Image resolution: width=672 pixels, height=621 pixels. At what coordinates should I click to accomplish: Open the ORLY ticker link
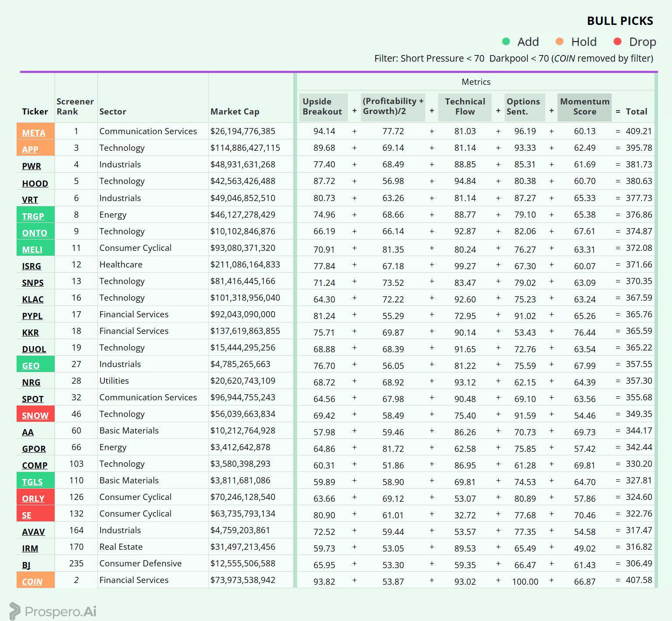click(33, 499)
